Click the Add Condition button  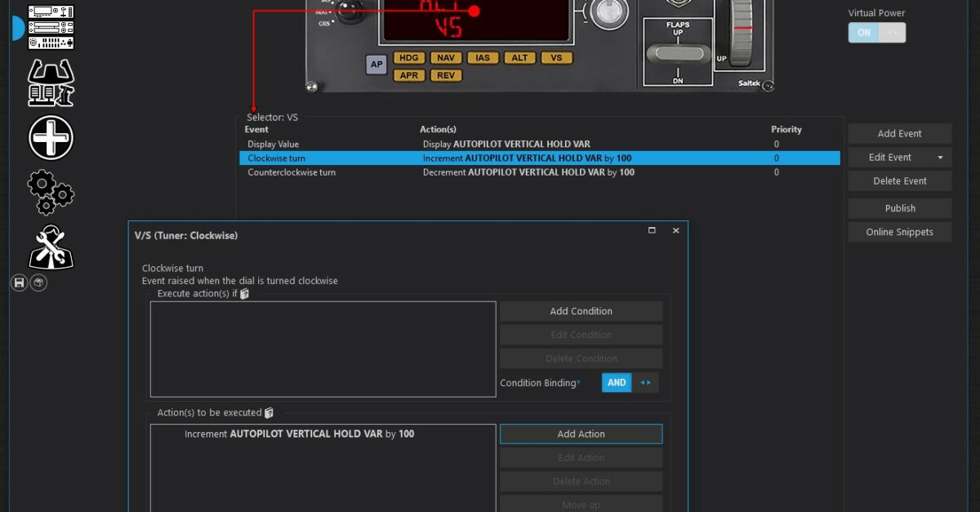581,311
